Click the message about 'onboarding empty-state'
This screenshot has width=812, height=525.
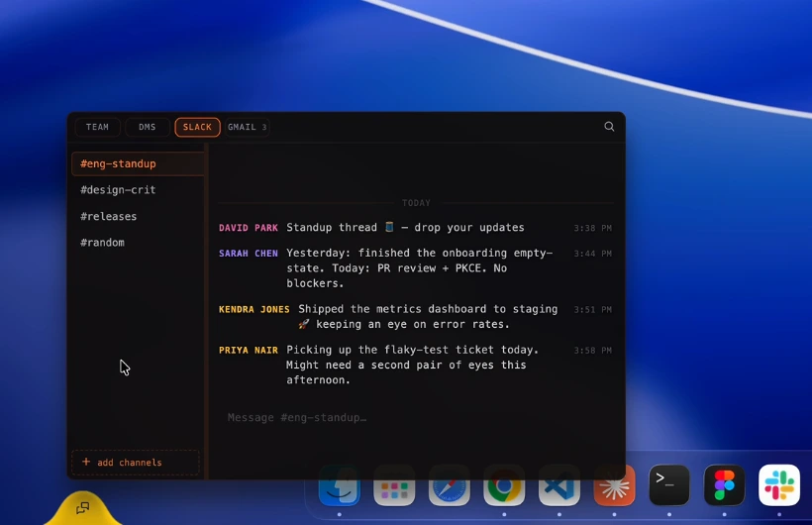point(420,267)
